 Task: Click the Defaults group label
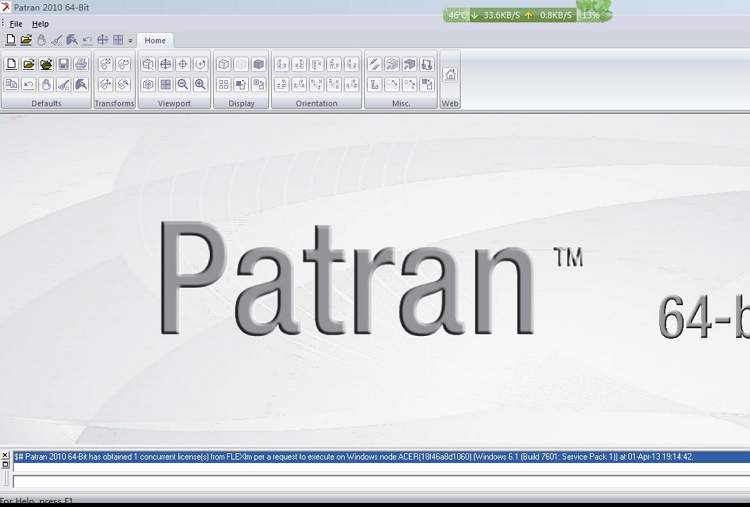point(46,103)
